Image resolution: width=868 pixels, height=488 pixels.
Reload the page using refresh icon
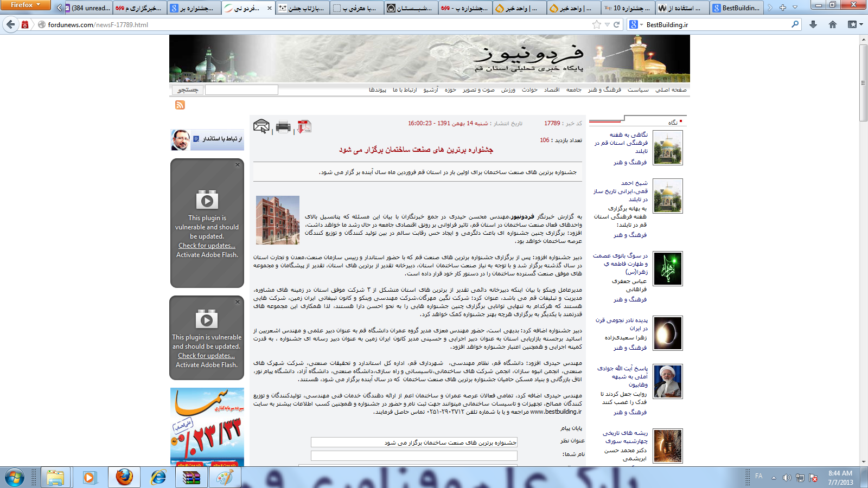click(616, 24)
